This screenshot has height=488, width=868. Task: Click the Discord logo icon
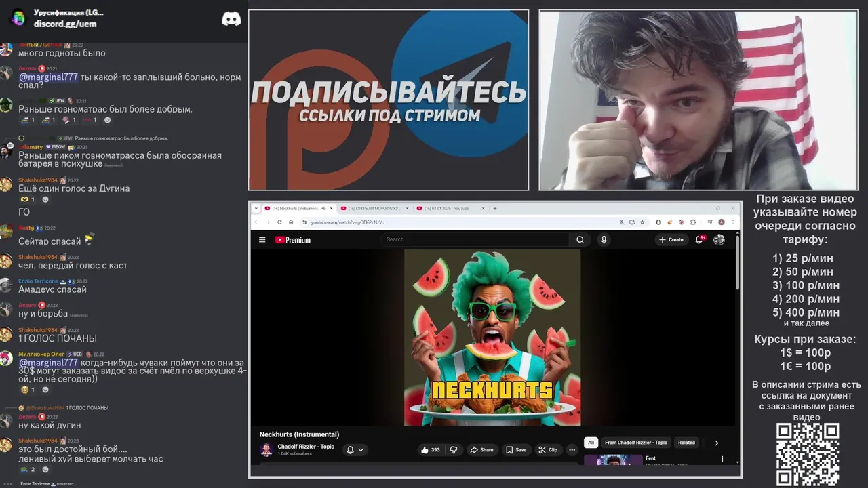pyautogui.click(x=231, y=19)
